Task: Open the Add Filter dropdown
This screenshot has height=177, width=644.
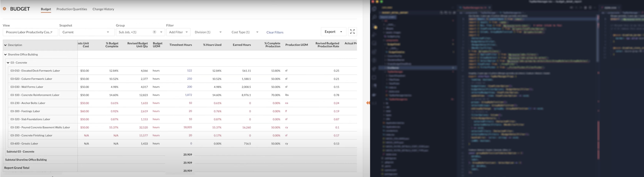Action: (178, 32)
